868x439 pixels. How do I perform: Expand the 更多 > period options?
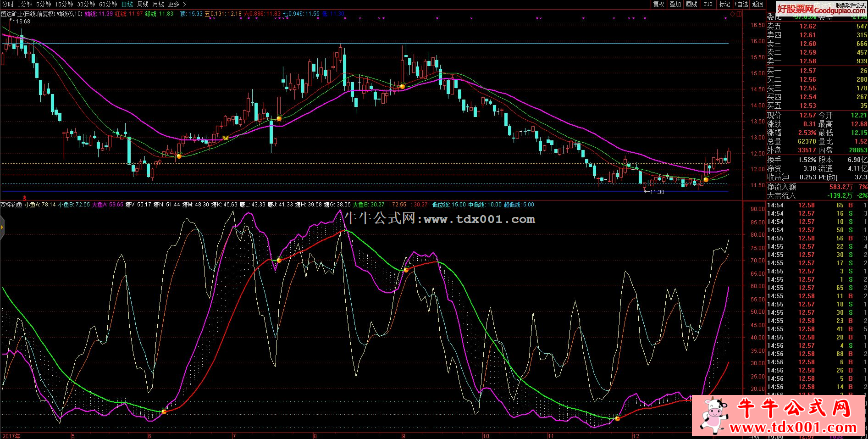[177, 4]
